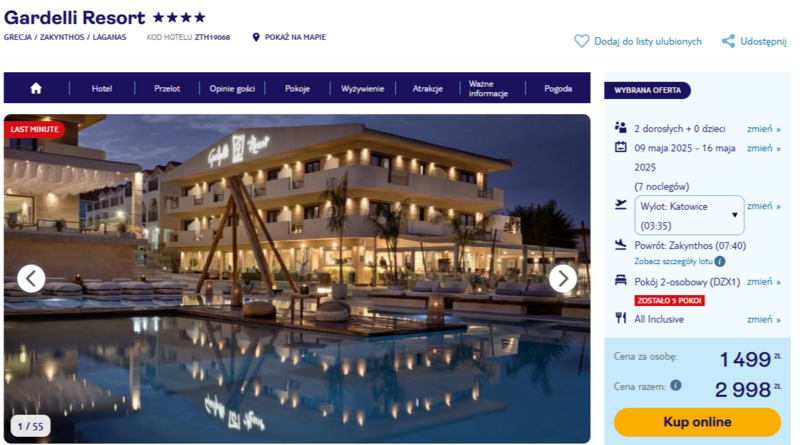The image size is (800, 445).
Task: Open Zobacz szczegóły lotu link
Action: [x=673, y=261]
